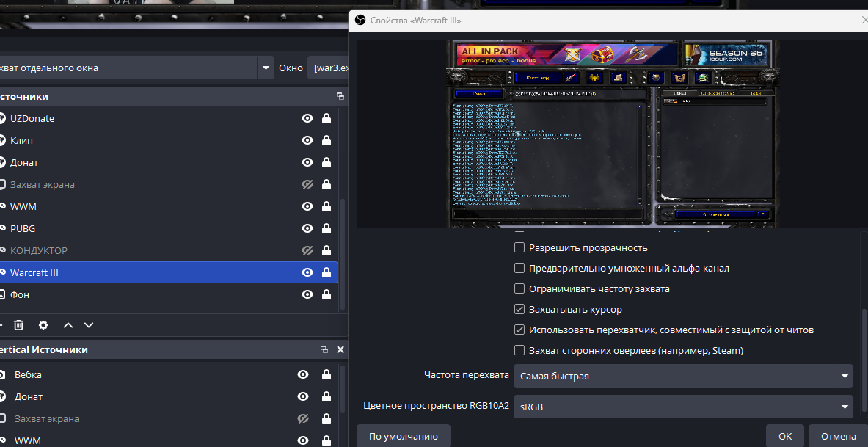Undock the Источники panel with its float icon

tap(340, 96)
